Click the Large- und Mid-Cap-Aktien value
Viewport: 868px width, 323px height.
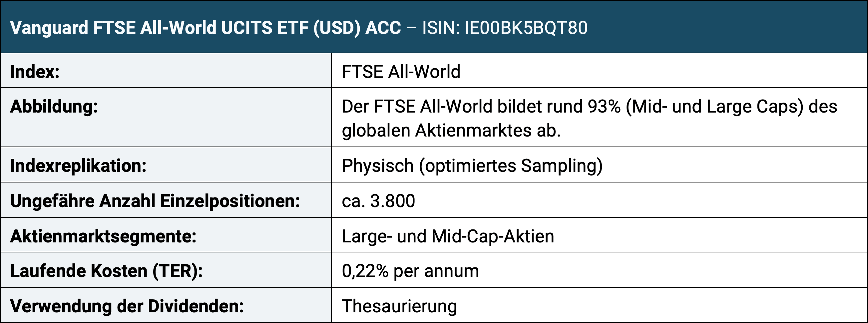448,236
